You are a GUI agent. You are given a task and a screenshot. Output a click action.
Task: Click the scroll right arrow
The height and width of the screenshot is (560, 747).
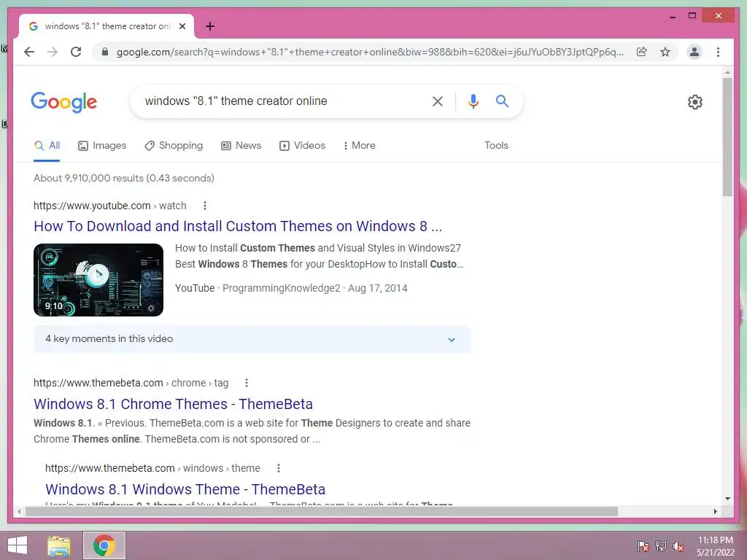(x=715, y=511)
